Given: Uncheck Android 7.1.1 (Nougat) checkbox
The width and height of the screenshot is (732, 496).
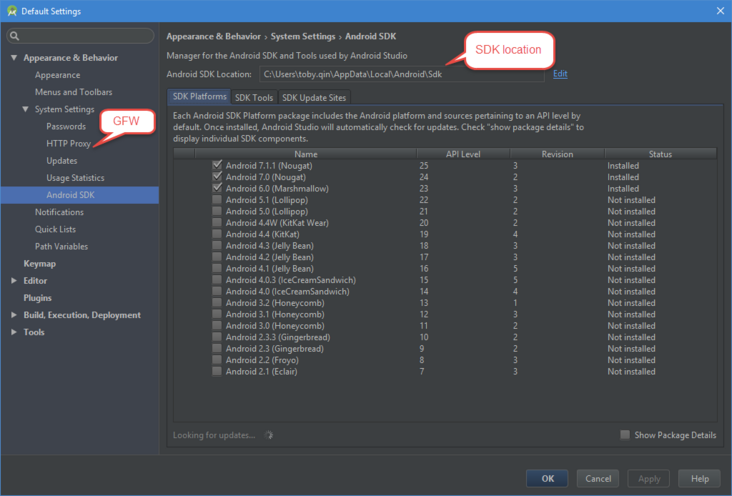Looking at the screenshot, I should tap(217, 165).
